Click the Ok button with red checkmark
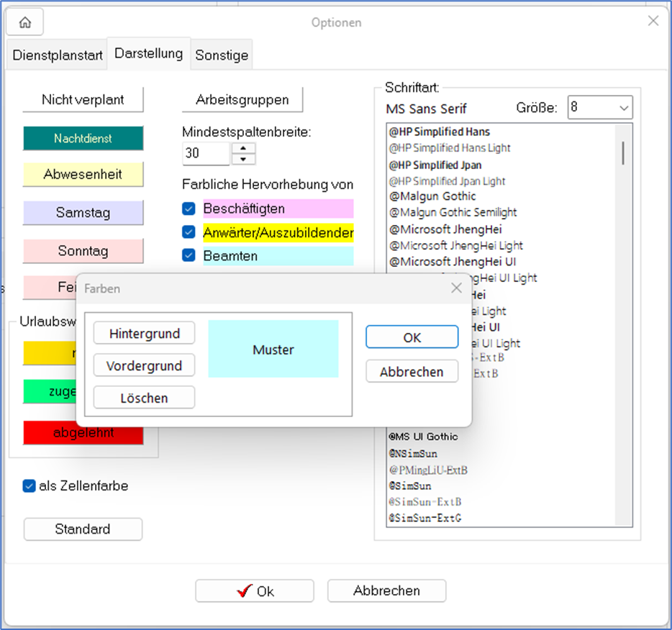This screenshot has width=672, height=630. coord(255,591)
